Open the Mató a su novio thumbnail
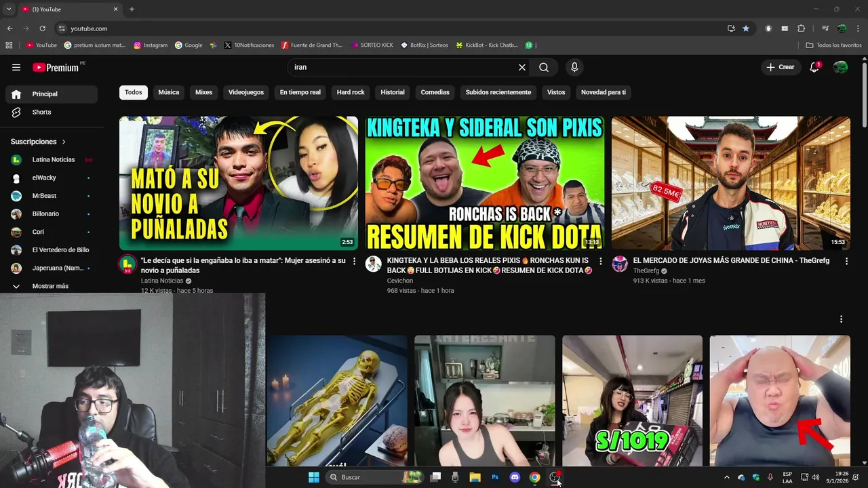 [x=239, y=183]
